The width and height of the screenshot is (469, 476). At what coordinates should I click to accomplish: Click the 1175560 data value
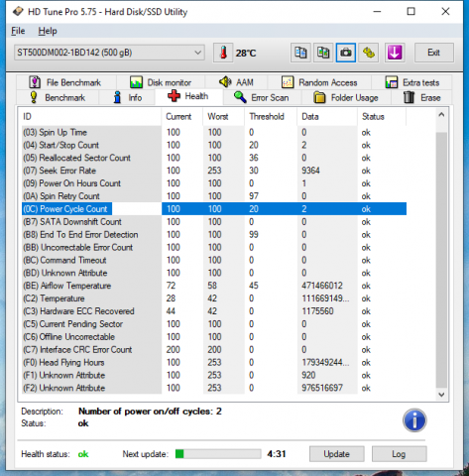click(317, 311)
